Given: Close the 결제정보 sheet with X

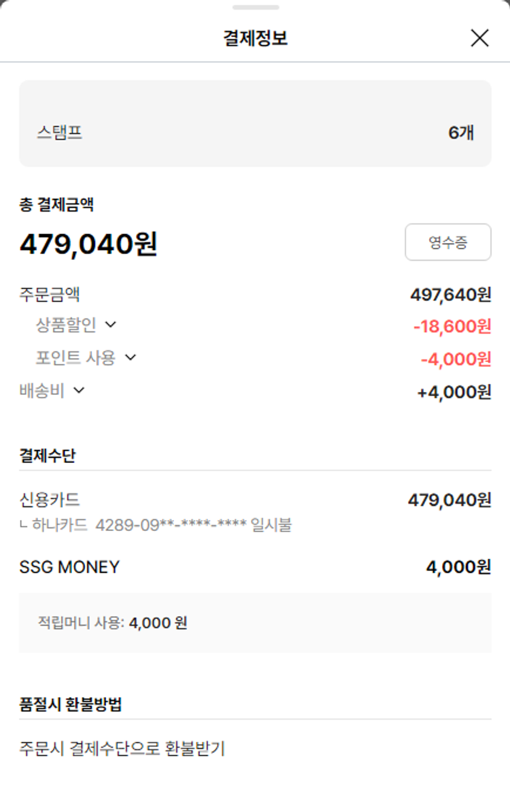Looking at the screenshot, I should click(479, 38).
